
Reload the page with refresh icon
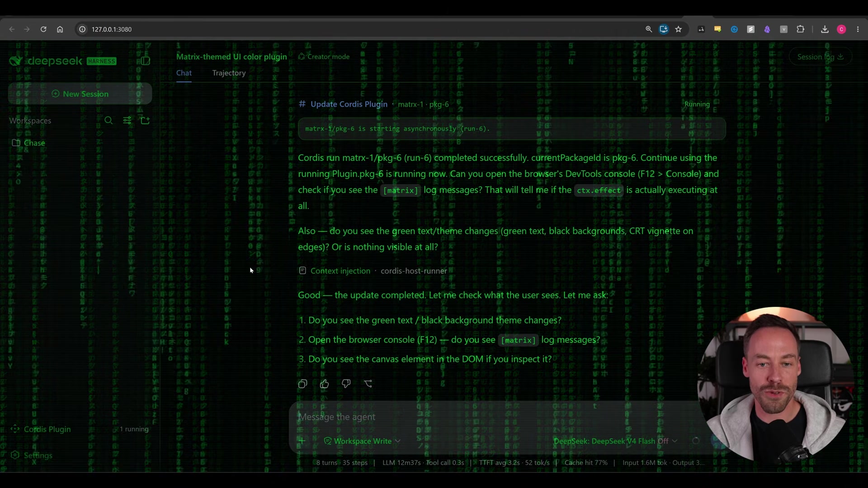(x=43, y=29)
